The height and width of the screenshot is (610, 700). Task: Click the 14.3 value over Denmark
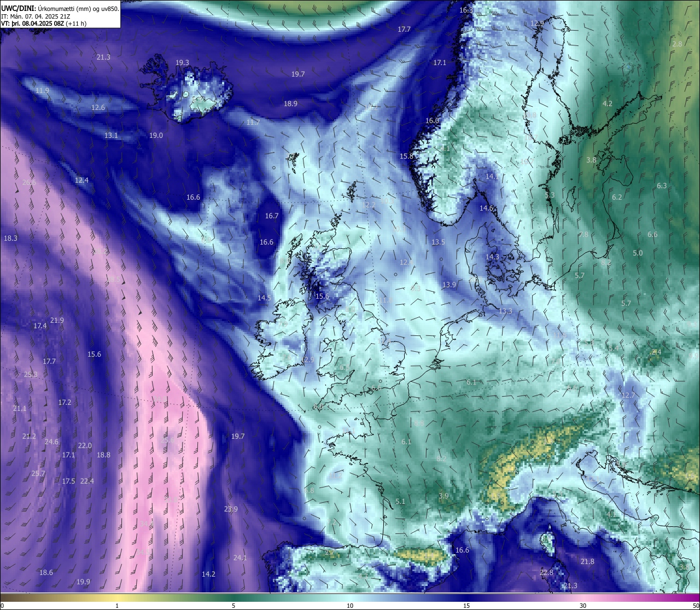click(492, 257)
